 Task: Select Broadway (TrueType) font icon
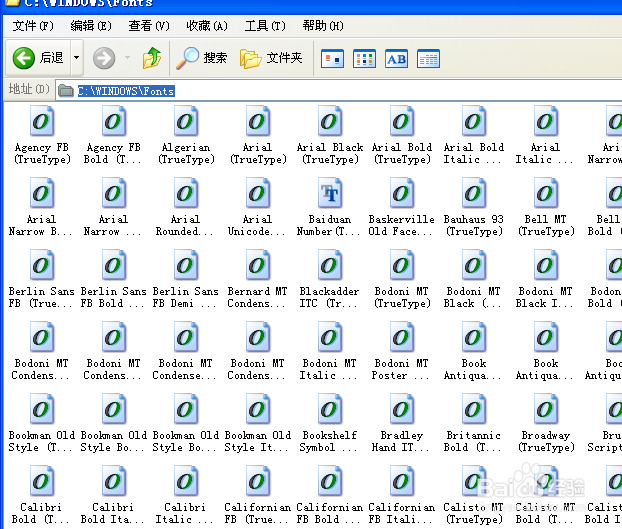pos(546,409)
